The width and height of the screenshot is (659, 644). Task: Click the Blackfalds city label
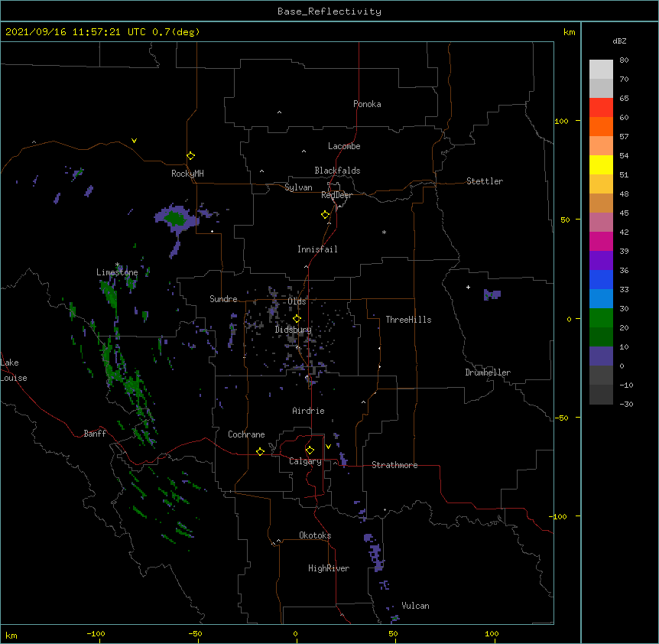tap(337, 171)
